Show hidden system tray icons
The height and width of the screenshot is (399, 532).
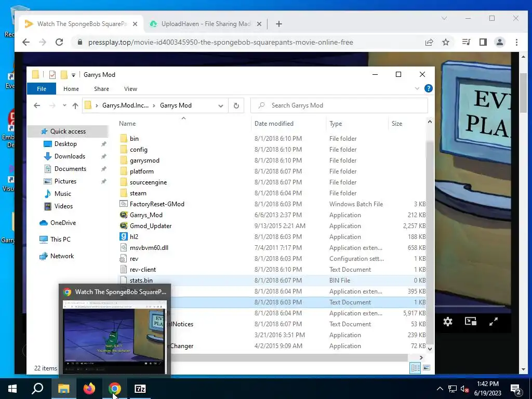[x=440, y=389]
